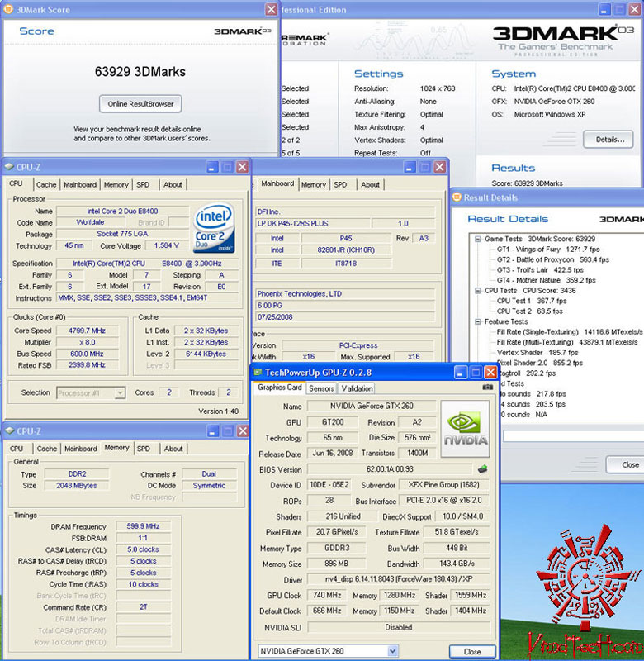Collapse the Game Tests tree node
This screenshot has height=661, width=644.
477,239
